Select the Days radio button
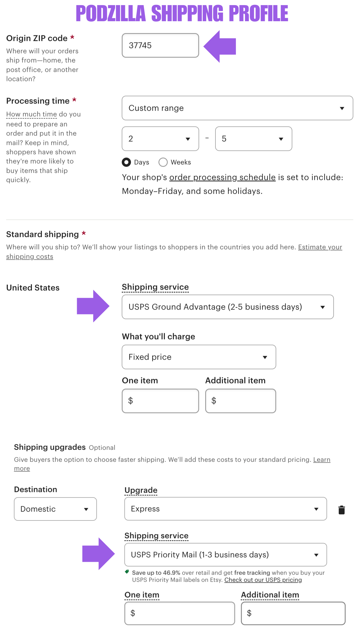 tap(126, 162)
